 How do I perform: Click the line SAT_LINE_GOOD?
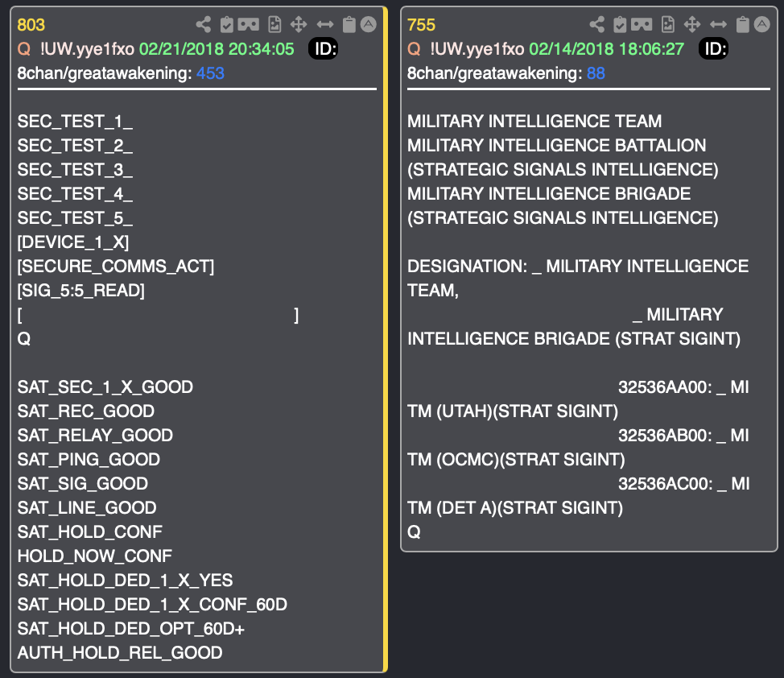click(87, 508)
